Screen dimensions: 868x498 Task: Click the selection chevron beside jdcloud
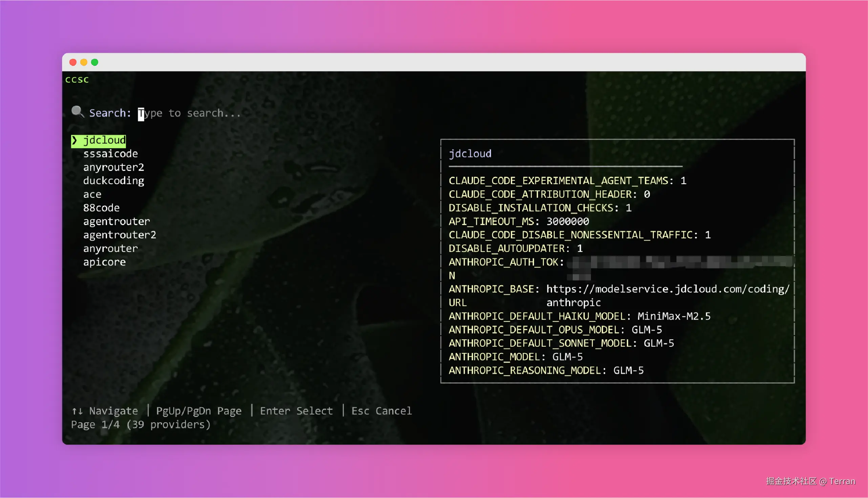(75, 140)
